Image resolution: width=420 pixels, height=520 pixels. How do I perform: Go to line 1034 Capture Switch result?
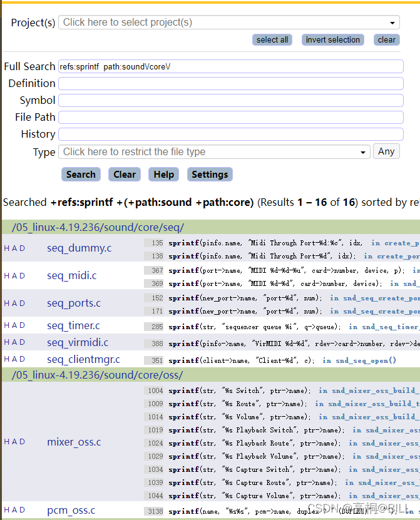[x=154, y=469]
